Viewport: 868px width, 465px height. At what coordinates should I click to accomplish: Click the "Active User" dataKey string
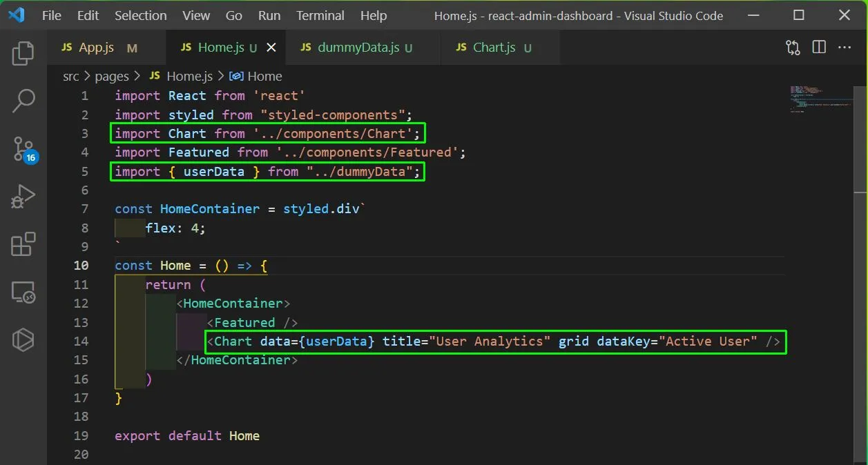click(x=708, y=341)
